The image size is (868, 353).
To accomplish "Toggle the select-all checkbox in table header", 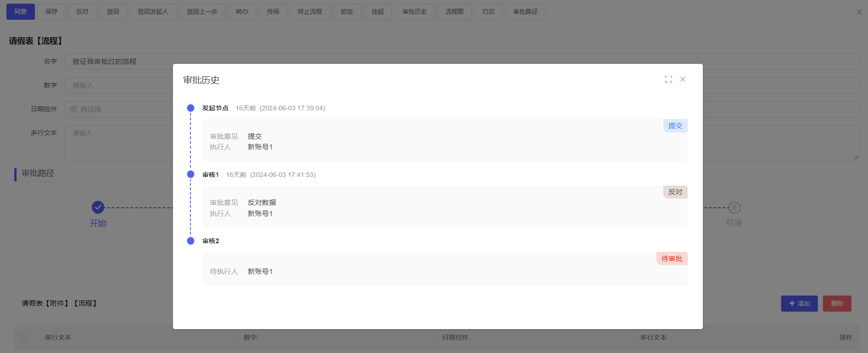I will click(23, 337).
